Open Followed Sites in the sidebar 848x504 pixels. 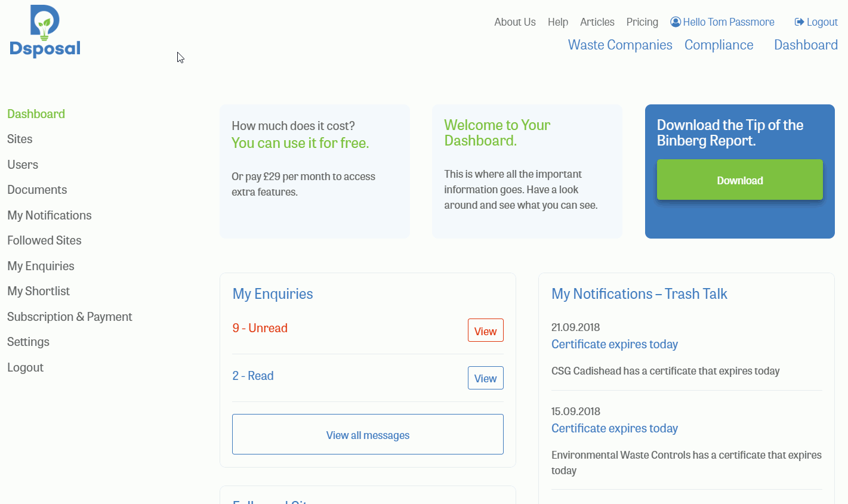tap(44, 240)
